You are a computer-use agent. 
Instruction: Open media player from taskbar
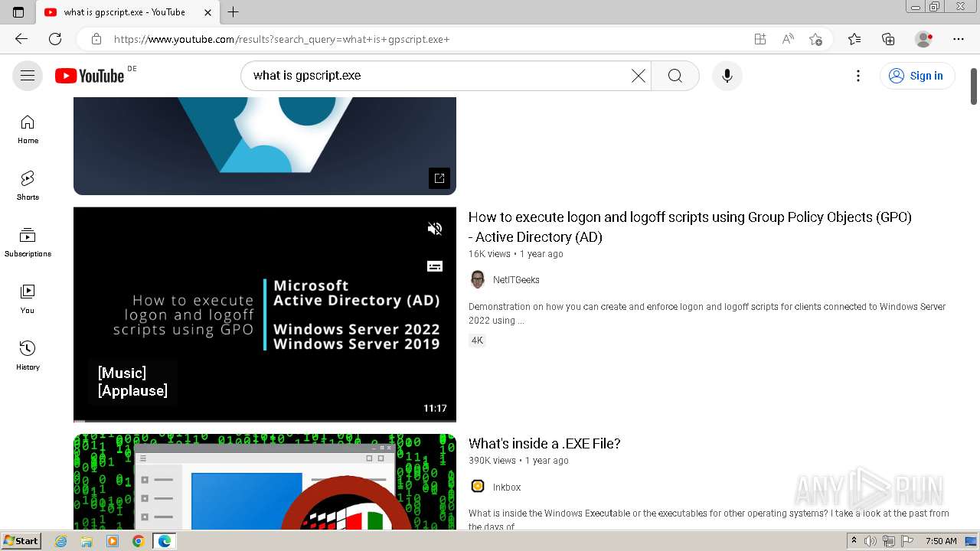coord(113,541)
